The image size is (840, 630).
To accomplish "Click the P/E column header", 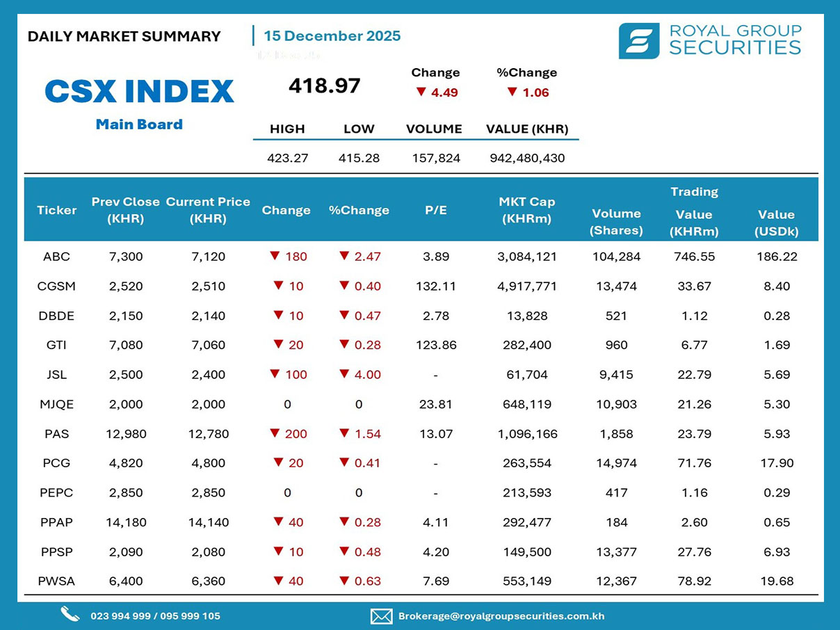I will 435,210.
